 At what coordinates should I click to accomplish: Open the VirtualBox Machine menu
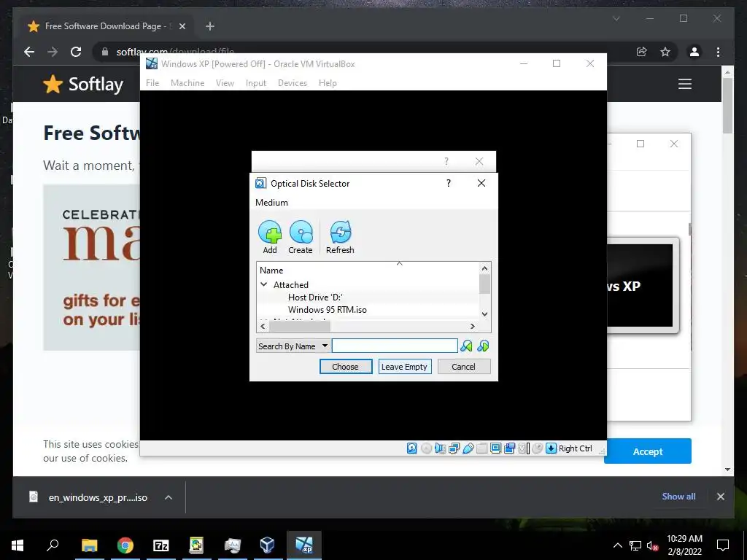(187, 83)
